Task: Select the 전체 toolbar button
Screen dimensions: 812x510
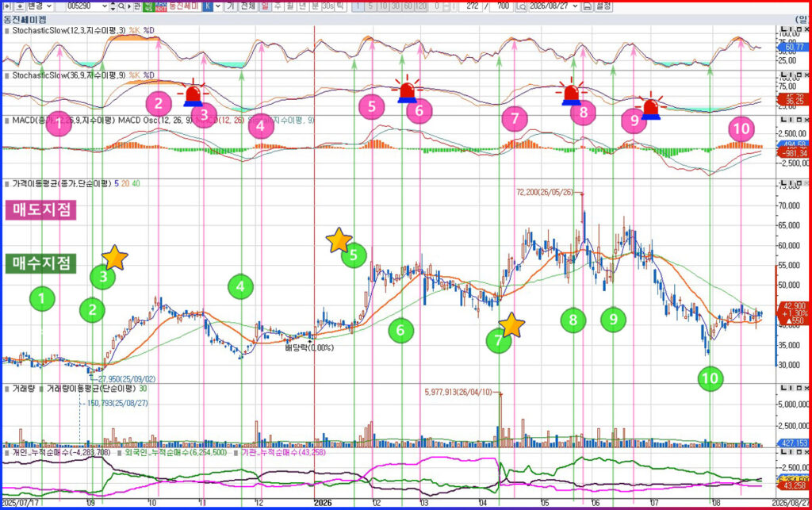Action: click(248, 6)
